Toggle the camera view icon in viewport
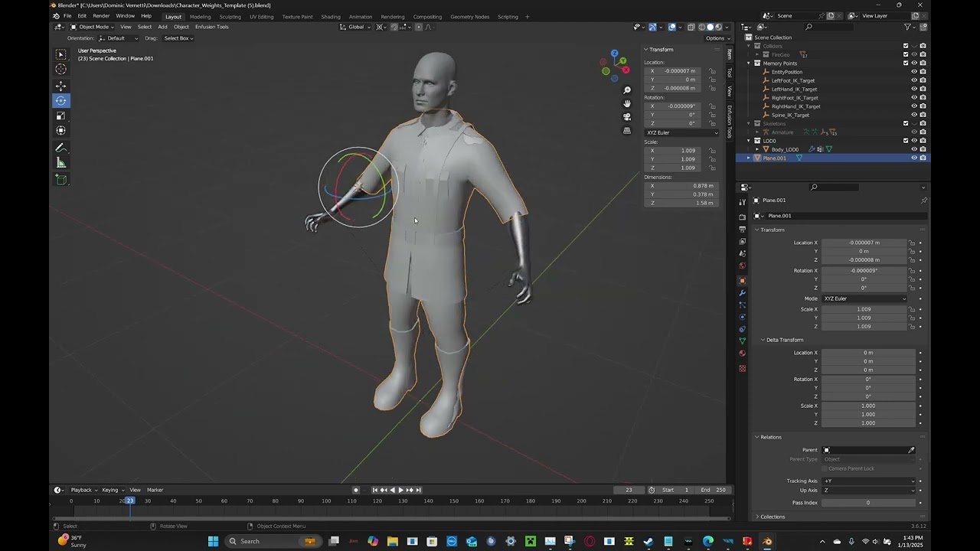Viewport: 980px width, 551px height. click(627, 117)
